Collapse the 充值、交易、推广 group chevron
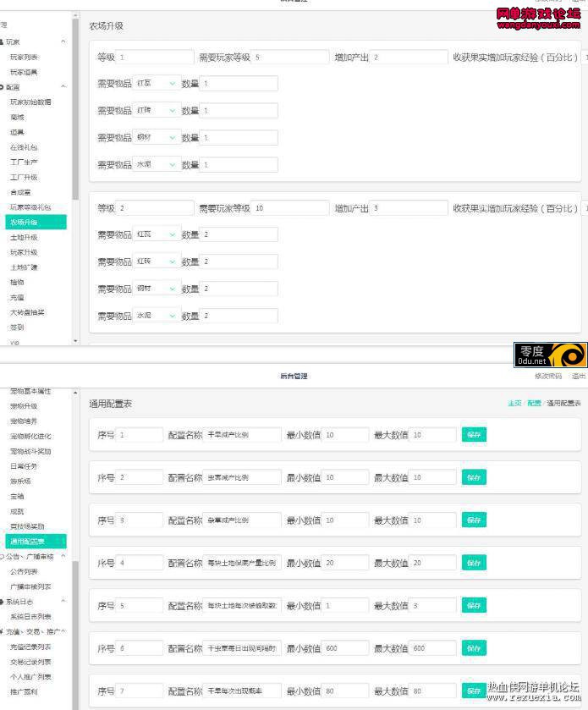The width and height of the screenshot is (588, 710). point(63,631)
